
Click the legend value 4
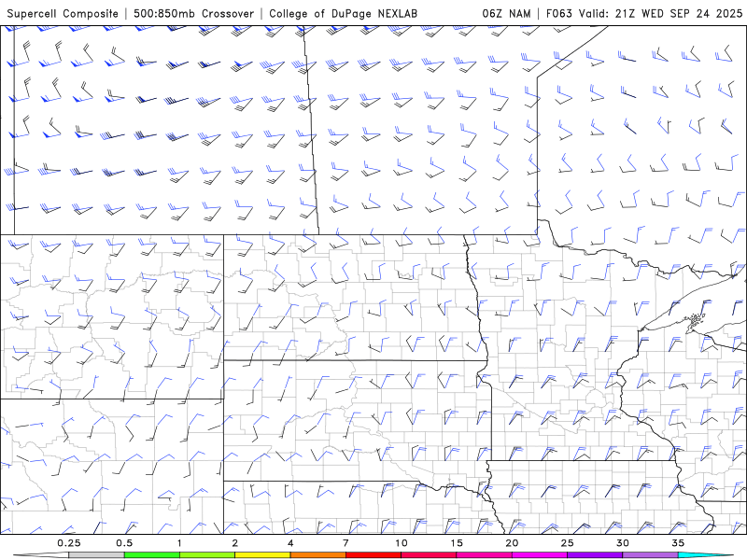pyautogui.click(x=290, y=543)
